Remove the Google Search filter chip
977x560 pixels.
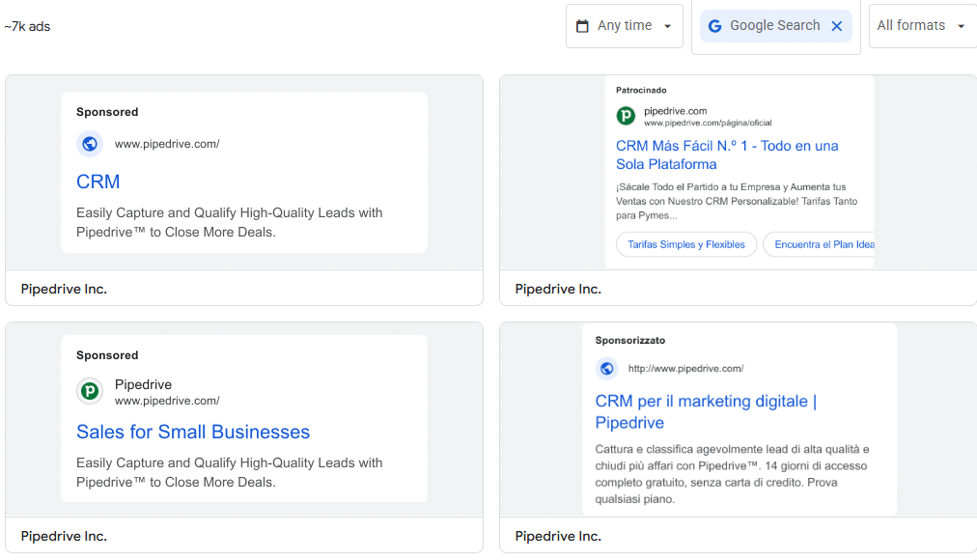837,26
